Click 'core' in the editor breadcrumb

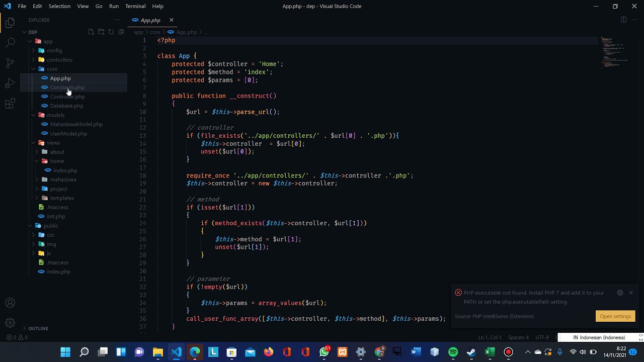pyautogui.click(x=155, y=32)
